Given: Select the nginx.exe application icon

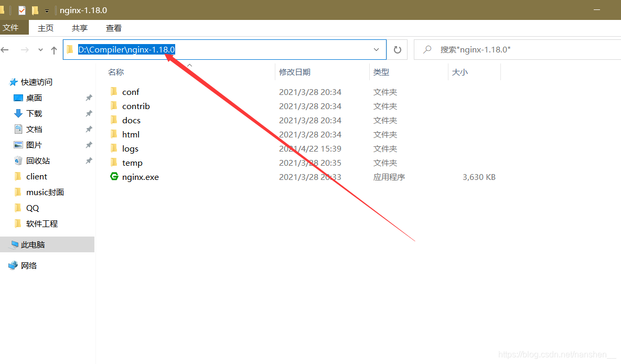Looking at the screenshot, I should tap(114, 177).
